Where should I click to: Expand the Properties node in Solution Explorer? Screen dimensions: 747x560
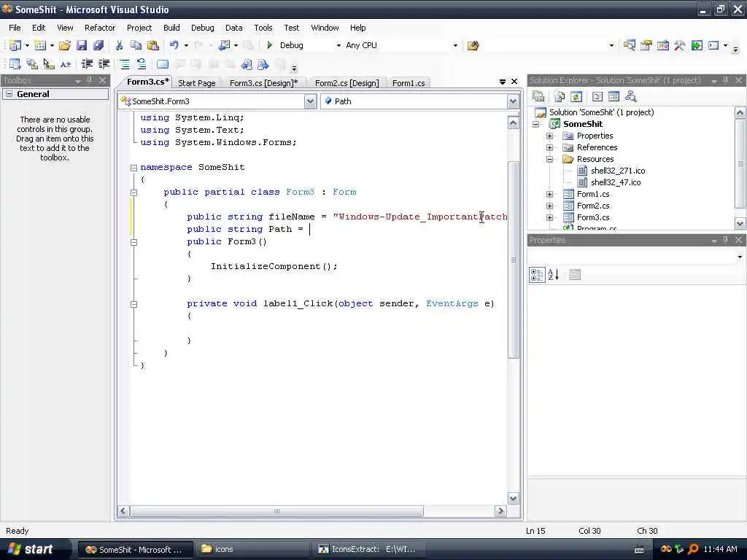550,136
